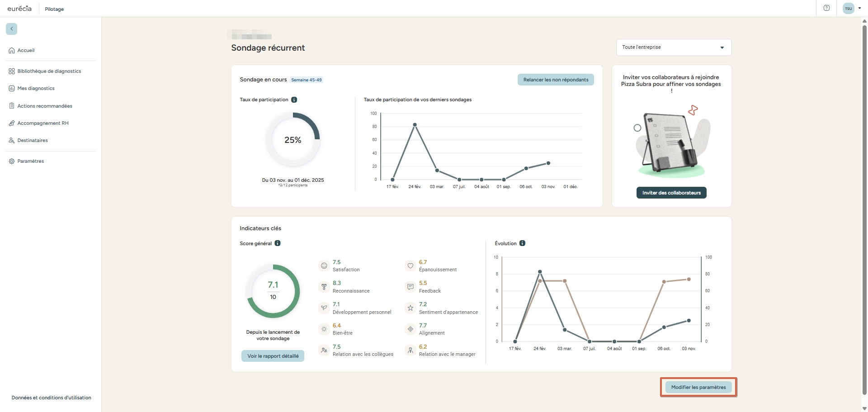Click Relancer les non répondants button
Viewport: 868px width, 412px height.
click(x=555, y=80)
